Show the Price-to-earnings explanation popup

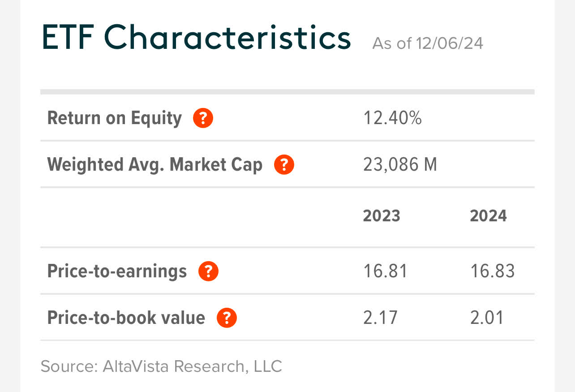(x=208, y=271)
